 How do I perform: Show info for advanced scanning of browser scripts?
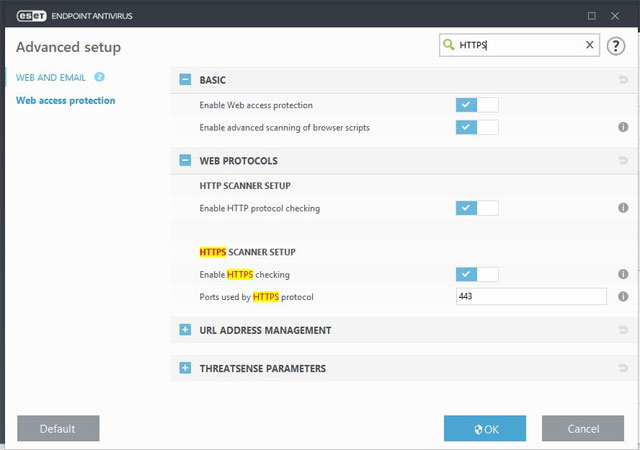tap(623, 127)
